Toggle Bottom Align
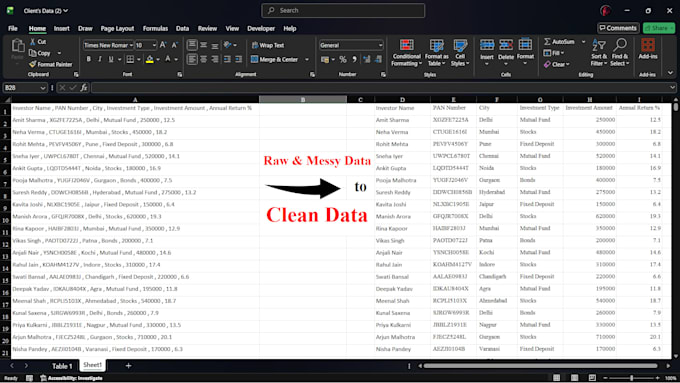The height and width of the screenshot is (383, 680). 215,45
